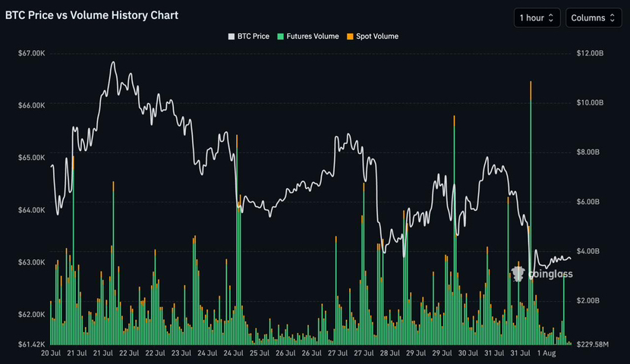
Task: Click the $67.00K price axis label
Action: click(31, 53)
